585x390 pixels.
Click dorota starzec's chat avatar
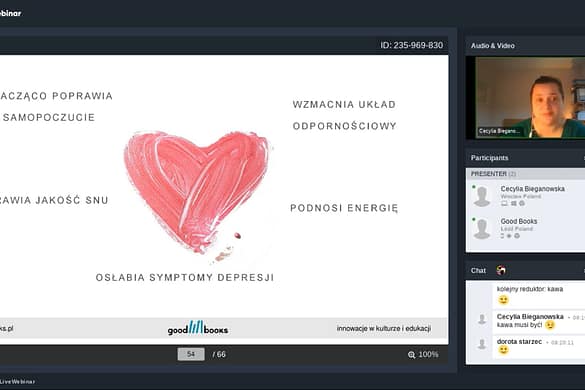(x=482, y=344)
